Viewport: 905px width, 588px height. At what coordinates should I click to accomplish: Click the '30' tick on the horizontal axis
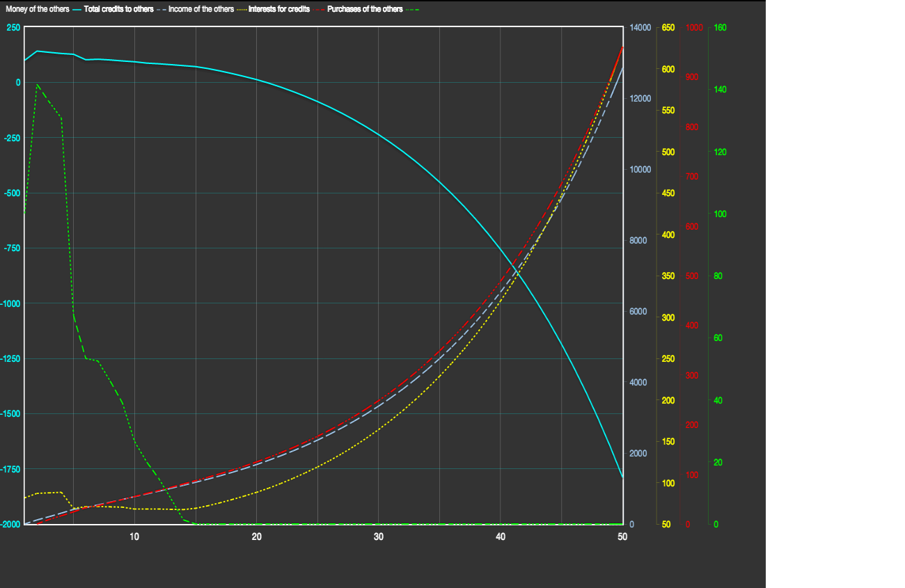click(379, 537)
